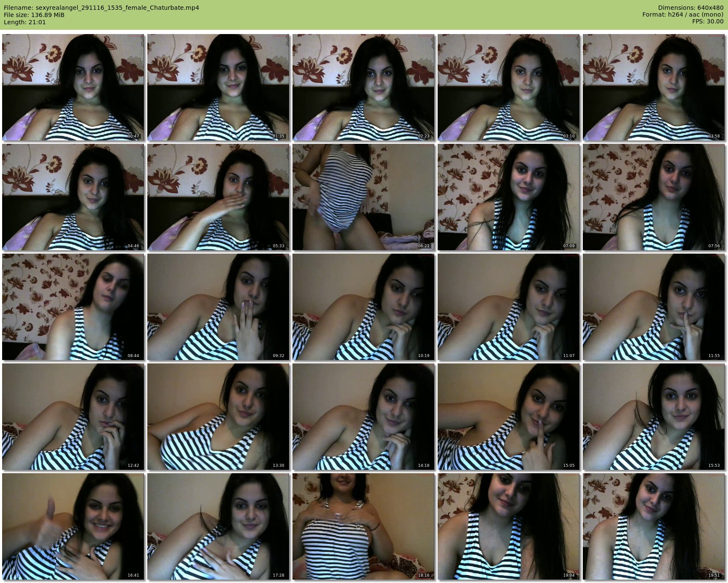Viewport: 728px width, 583px height.
Task: Click the last thumbnail at 19:51
Action: point(653,526)
